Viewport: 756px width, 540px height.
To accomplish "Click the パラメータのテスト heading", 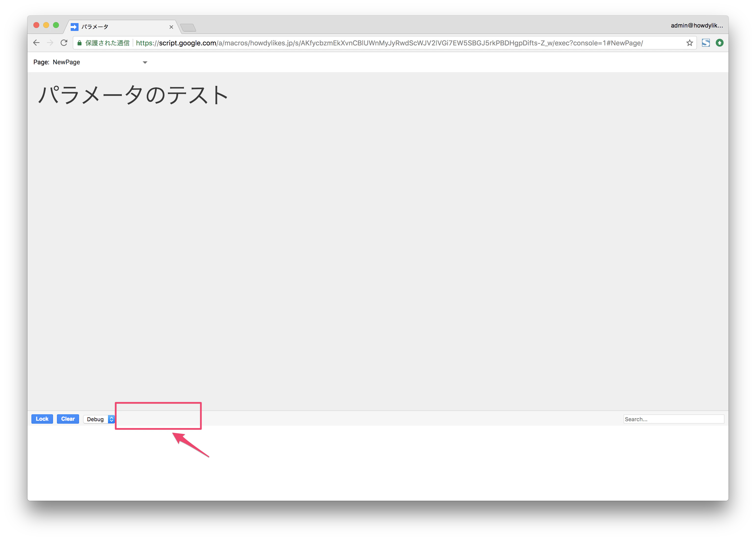I will point(133,95).
